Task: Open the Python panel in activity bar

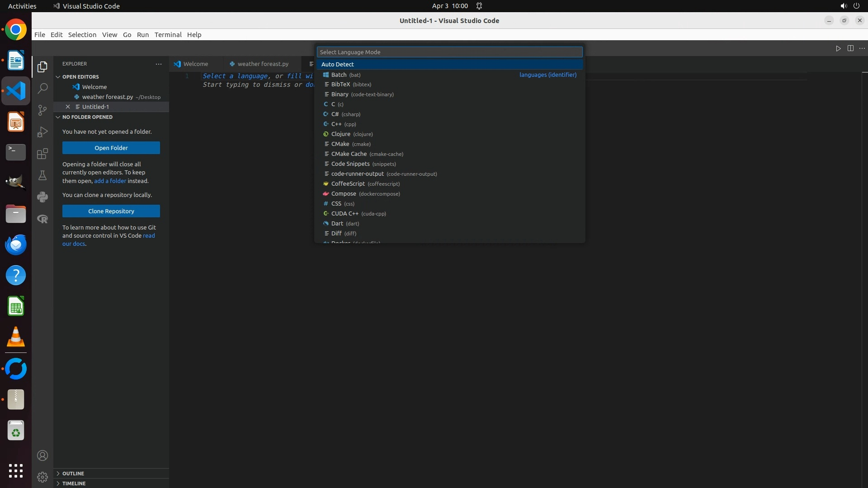Action: point(42,197)
